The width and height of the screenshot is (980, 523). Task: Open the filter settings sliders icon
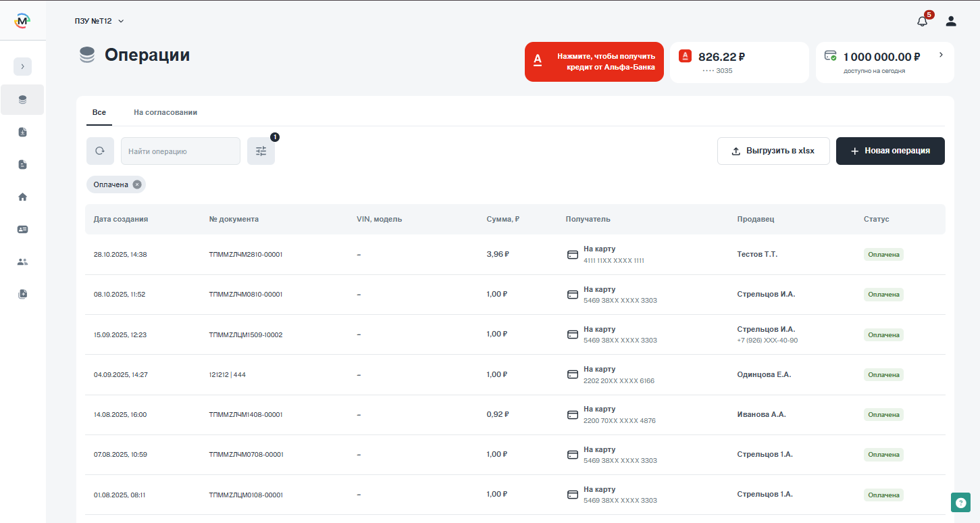coord(261,151)
